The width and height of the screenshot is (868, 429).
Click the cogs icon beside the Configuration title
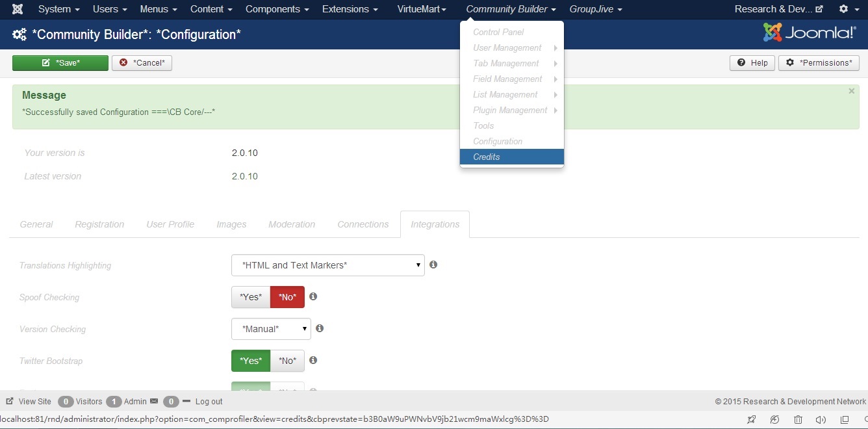[x=19, y=35]
